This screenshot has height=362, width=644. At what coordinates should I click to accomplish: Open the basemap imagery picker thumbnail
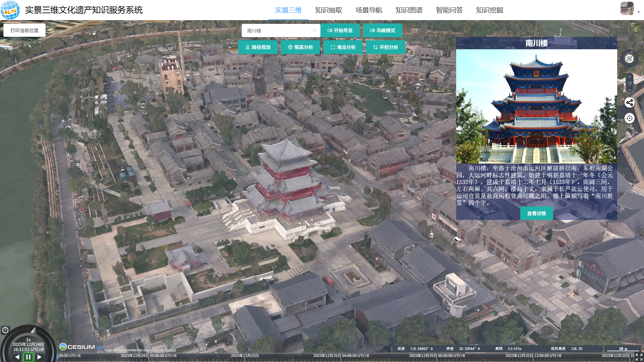click(x=636, y=28)
